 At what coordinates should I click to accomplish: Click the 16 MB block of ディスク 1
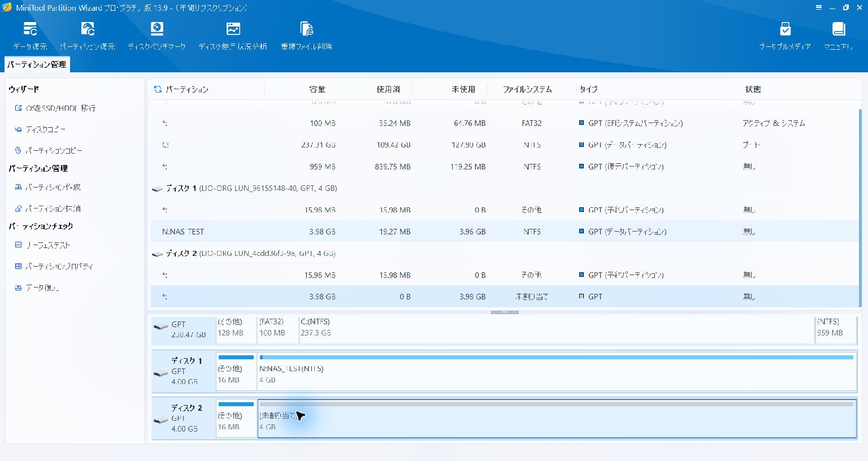point(236,372)
